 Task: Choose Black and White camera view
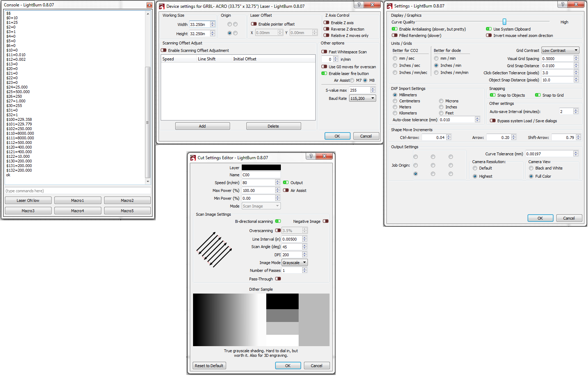click(531, 168)
